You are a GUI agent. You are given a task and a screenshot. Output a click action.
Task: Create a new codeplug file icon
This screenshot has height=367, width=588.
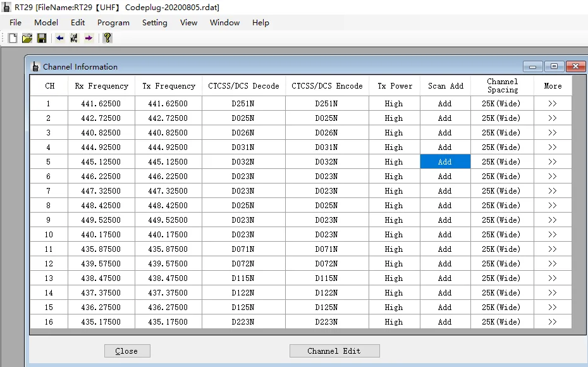click(x=13, y=38)
